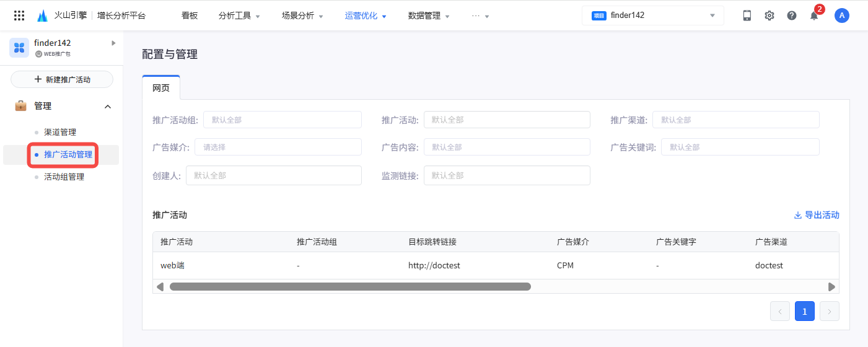Click the finder142 project icon in sidebar
Viewport: 868px width, 347px height.
point(19,47)
